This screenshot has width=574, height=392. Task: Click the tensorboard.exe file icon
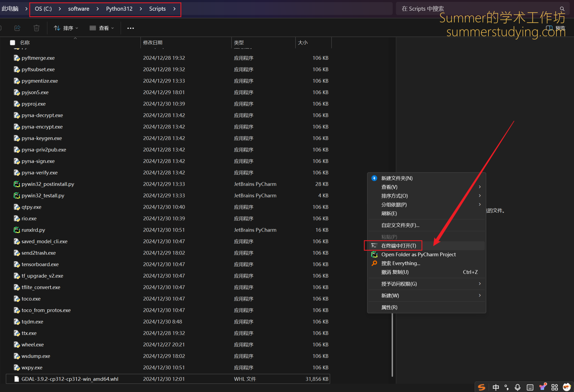(x=17, y=264)
